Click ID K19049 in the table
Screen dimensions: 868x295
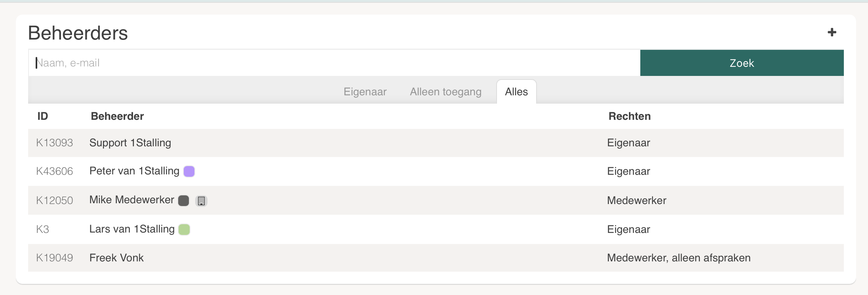(54, 258)
